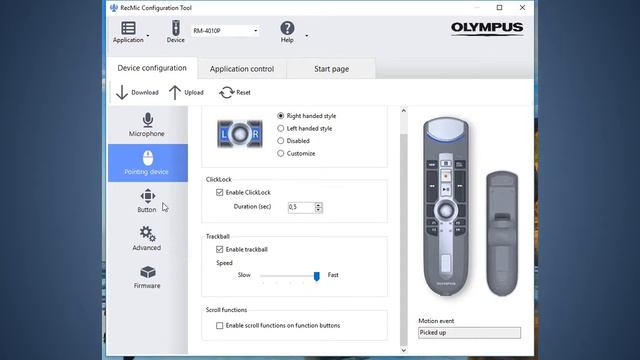Screen dimensions: 640x360
Task: Click the RecMic app title icon
Action: pos(114,8)
